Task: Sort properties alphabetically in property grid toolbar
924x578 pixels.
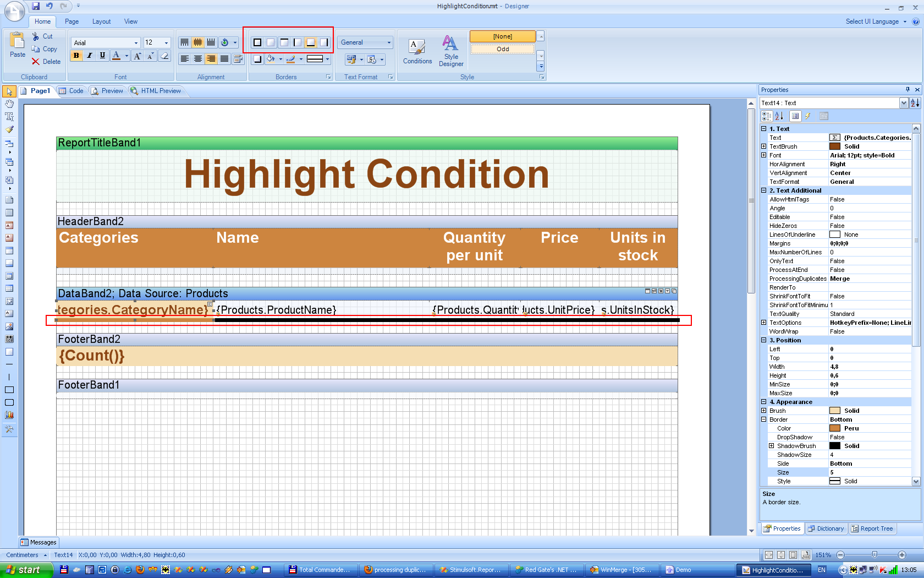Action: tap(779, 116)
